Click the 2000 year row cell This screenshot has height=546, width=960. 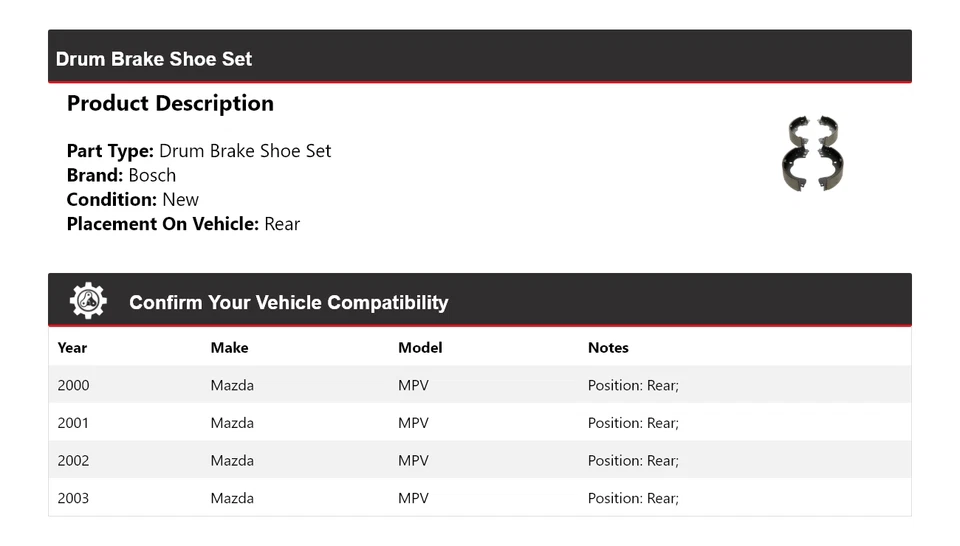click(x=73, y=385)
